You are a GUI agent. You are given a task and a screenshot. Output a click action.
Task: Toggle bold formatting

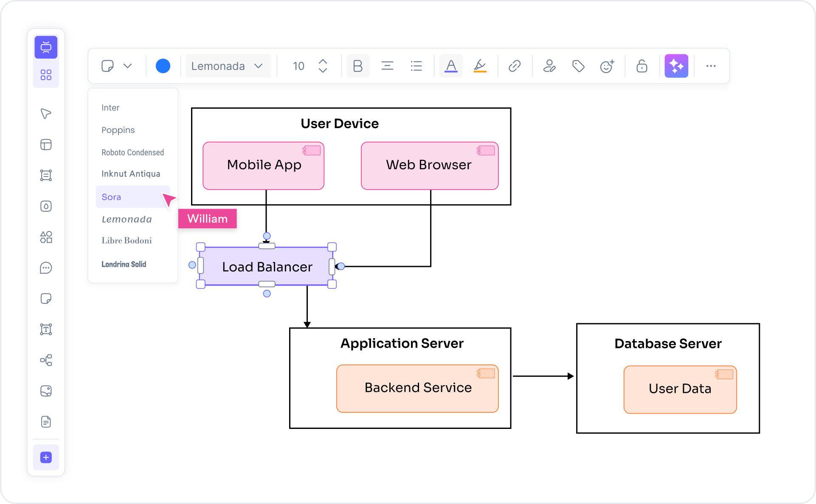[358, 66]
